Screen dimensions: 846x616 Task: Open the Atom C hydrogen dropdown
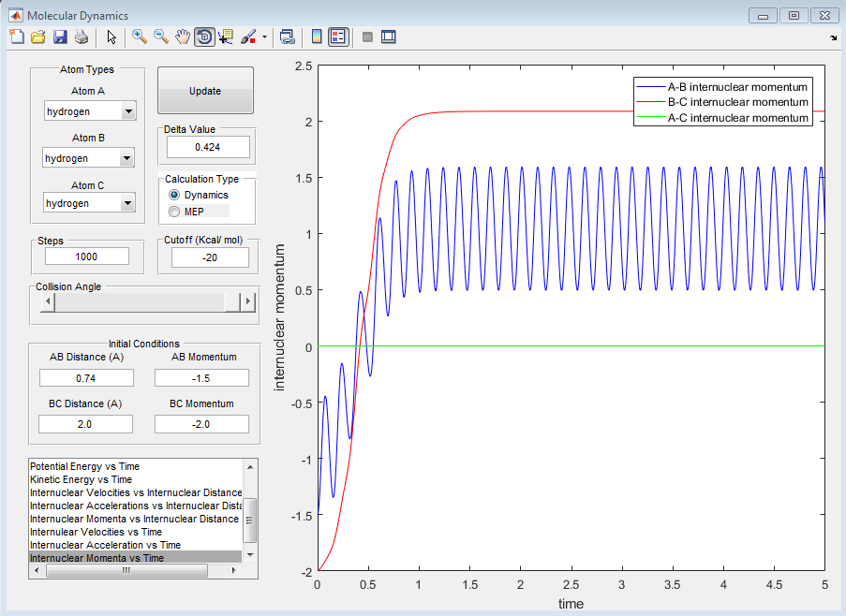point(127,203)
